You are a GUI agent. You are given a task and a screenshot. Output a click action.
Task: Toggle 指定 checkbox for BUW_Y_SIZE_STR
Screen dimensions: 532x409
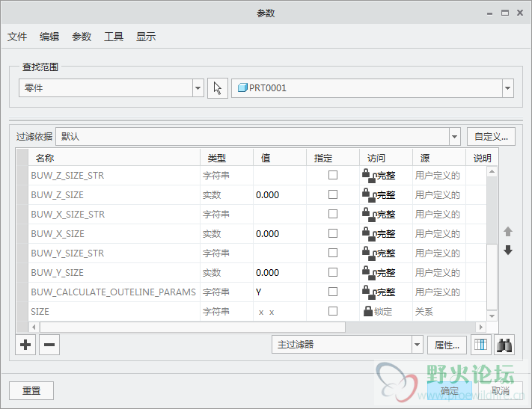[x=333, y=253]
